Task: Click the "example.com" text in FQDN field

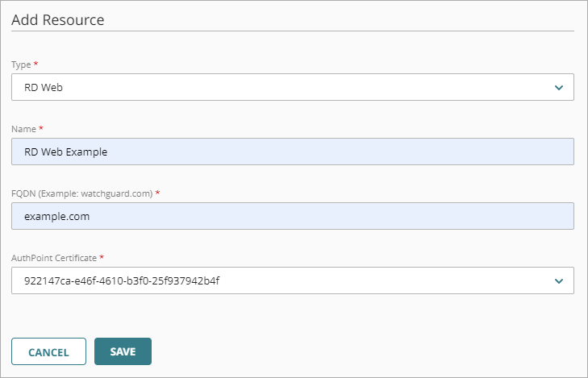Action: (57, 216)
